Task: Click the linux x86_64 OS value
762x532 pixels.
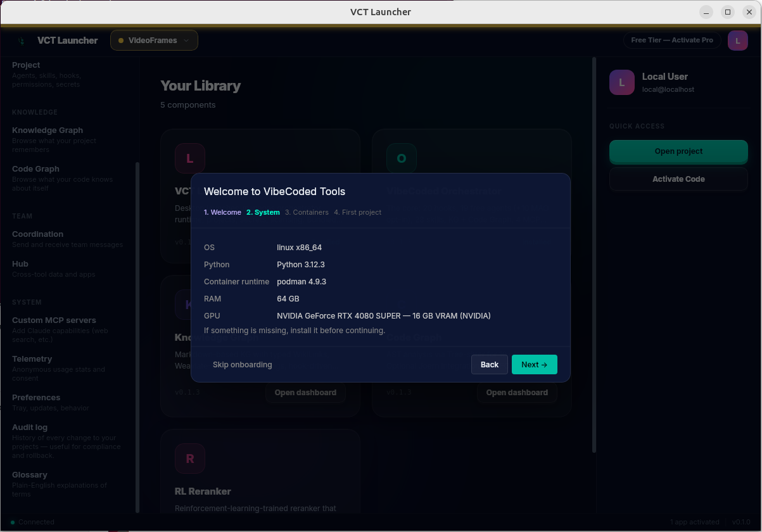Action: (x=299, y=248)
